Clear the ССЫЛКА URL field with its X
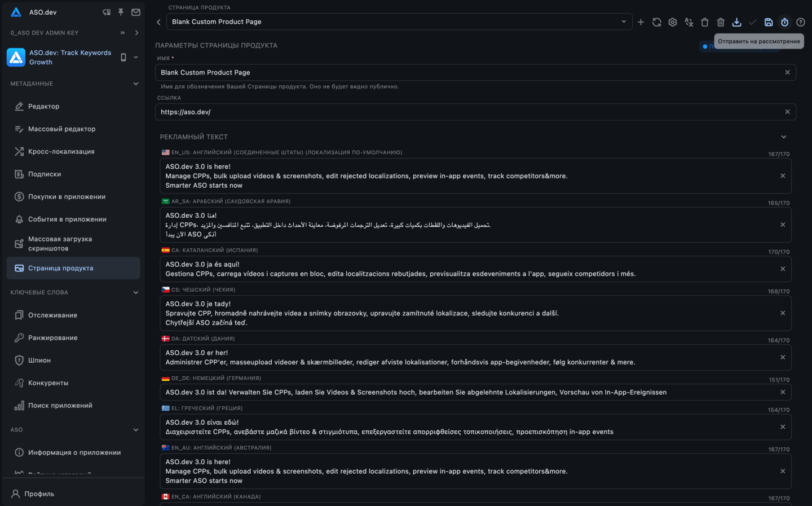812x506 pixels. pos(787,112)
